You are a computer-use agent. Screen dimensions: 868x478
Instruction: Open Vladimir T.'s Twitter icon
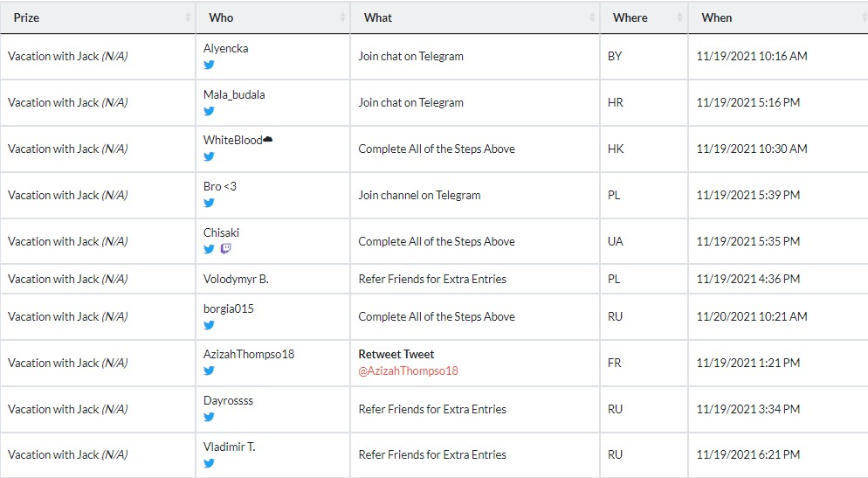pyautogui.click(x=209, y=463)
